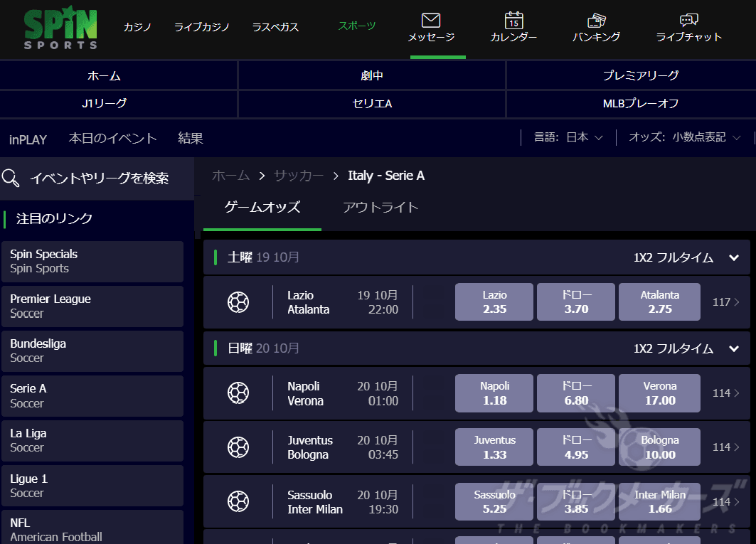Bet on draw 3.85 for Sassuolo Inter Milan
The width and height of the screenshot is (756, 544).
(x=576, y=501)
